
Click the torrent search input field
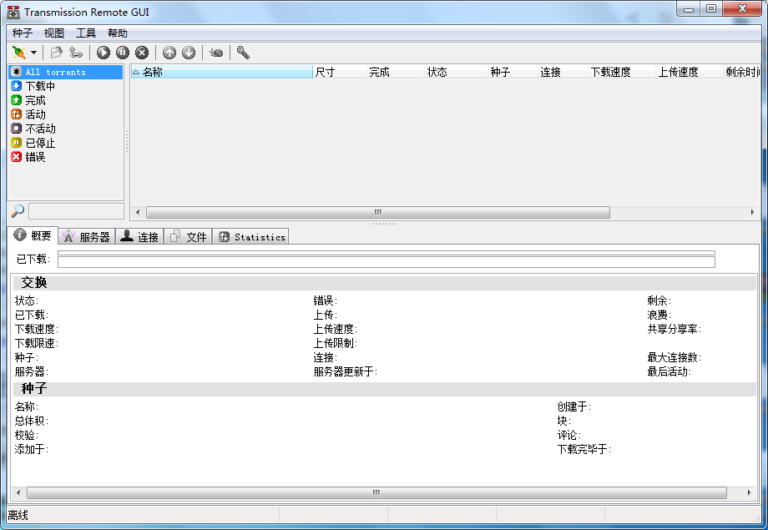pyautogui.click(x=76, y=212)
